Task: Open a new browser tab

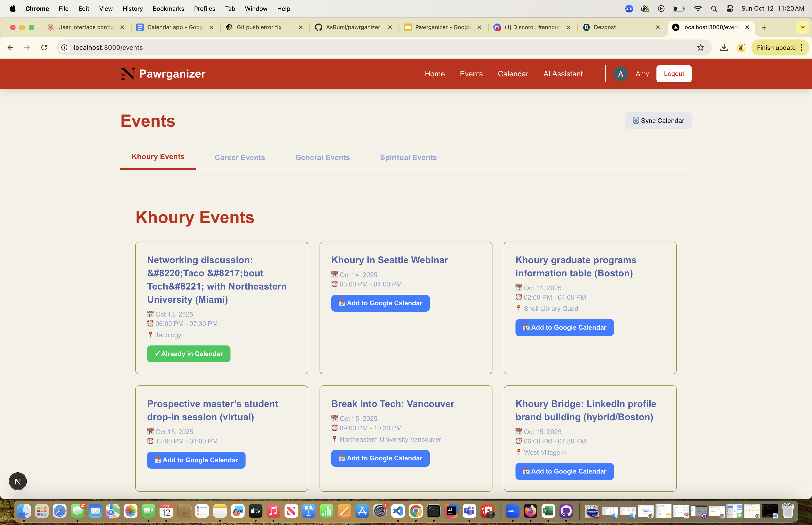Action: coord(764,27)
